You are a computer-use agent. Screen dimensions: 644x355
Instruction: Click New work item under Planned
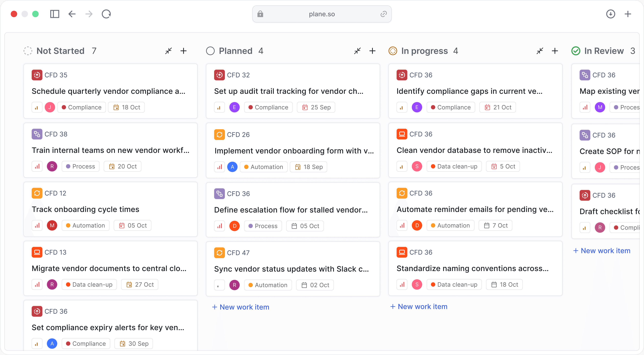[240, 307]
